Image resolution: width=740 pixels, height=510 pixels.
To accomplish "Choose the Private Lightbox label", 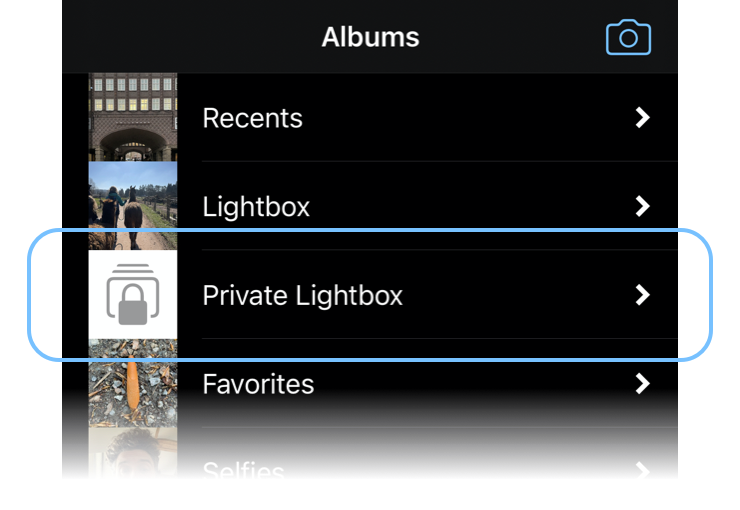I will (x=302, y=296).
